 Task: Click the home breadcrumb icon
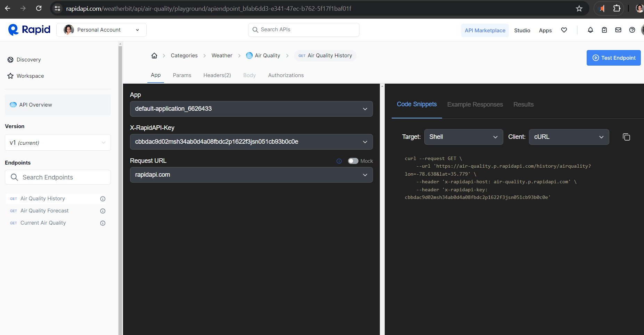[154, 56]
